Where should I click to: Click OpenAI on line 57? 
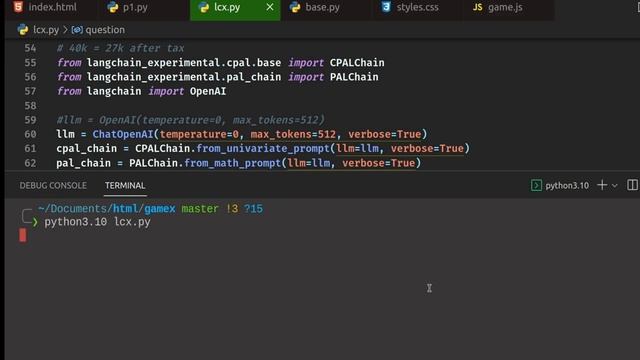click(x=208, y=91)
